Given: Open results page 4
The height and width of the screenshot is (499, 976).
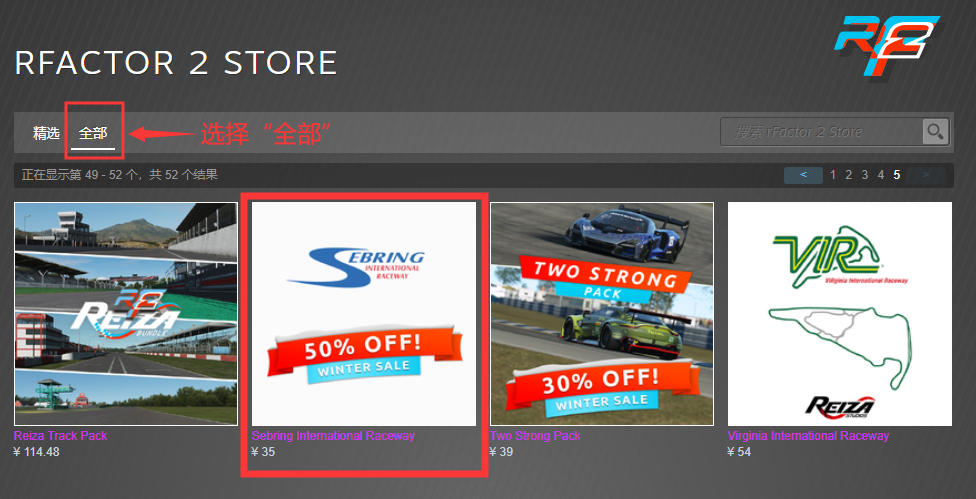Looking at the screenshot, I should click(881, 175).
